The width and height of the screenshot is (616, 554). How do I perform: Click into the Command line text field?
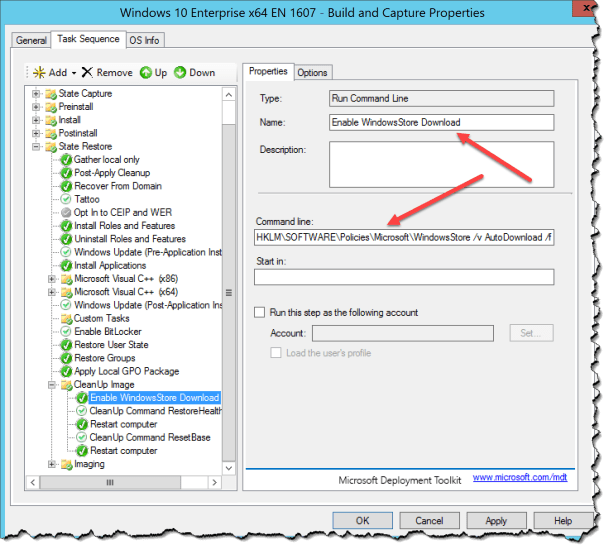(404, 238)
